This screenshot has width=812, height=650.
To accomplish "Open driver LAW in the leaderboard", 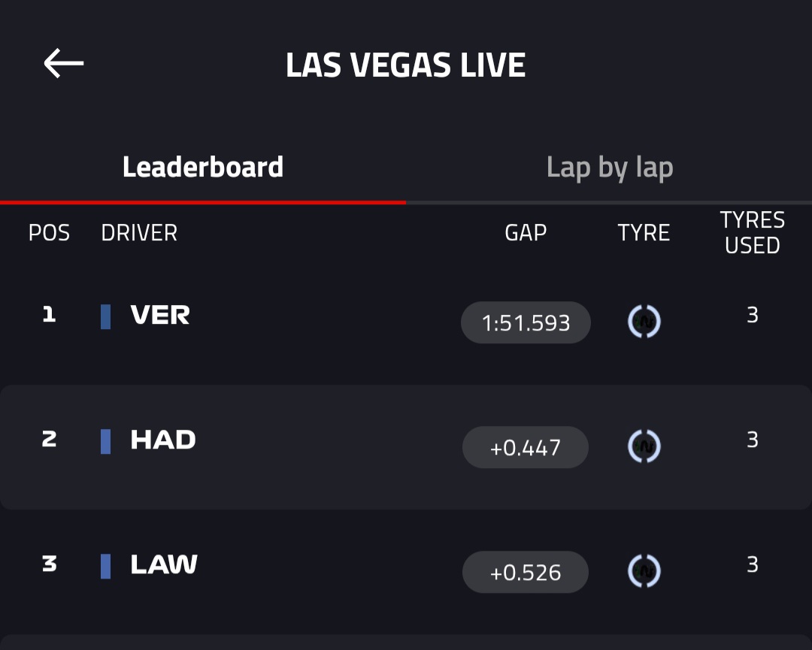I will [164, 565].
